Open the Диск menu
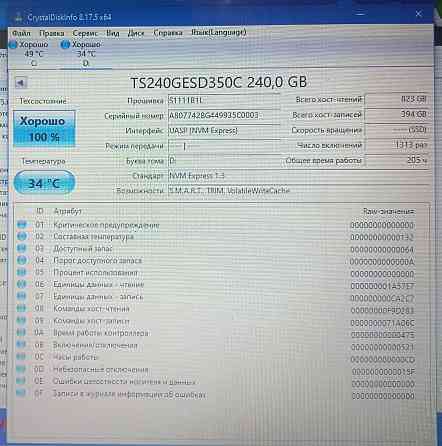 pyautogui.click(x=136, y=33)
